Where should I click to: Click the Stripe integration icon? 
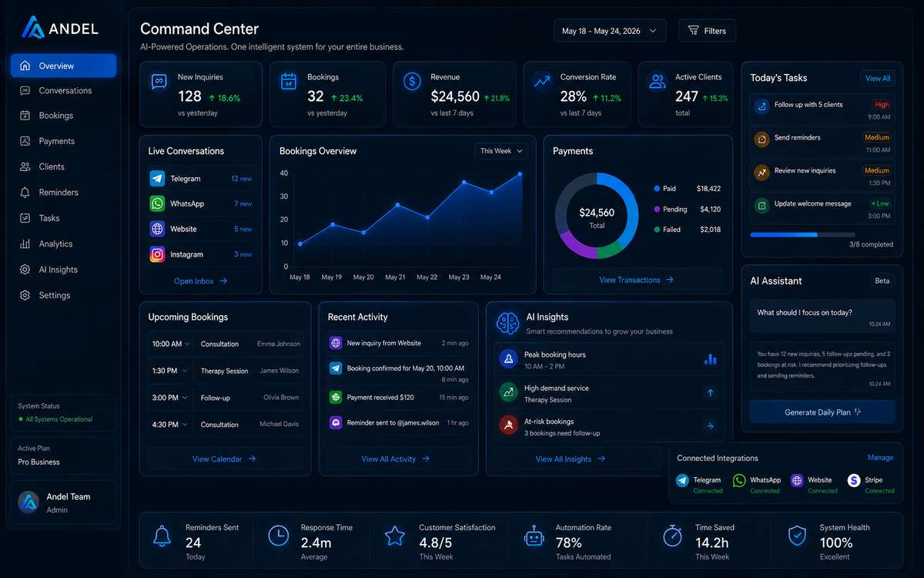click(x=853, y=480)
